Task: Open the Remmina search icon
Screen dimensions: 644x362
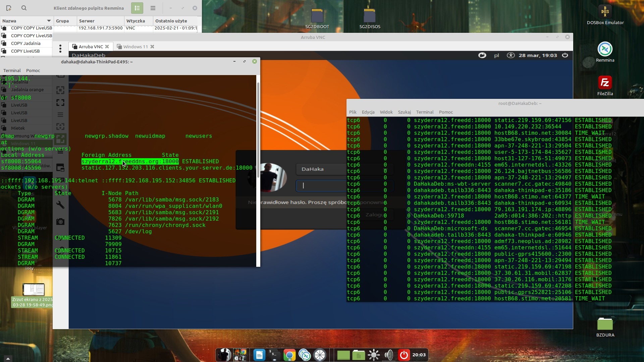Action: pyautogui.click(x=24, y=8)
